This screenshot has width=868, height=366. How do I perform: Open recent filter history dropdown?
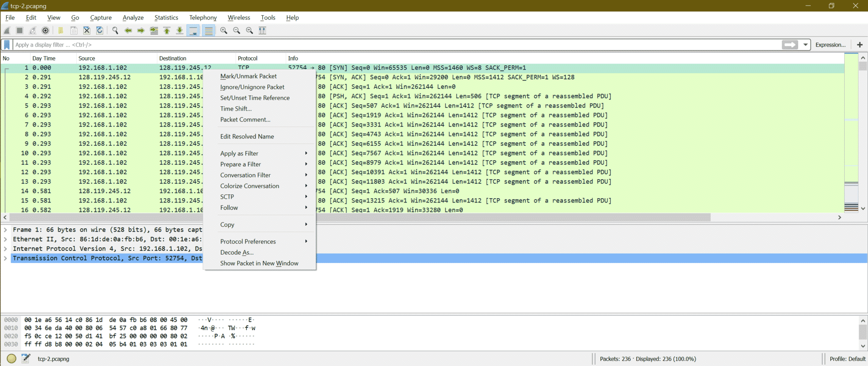[x=805, y=44]
